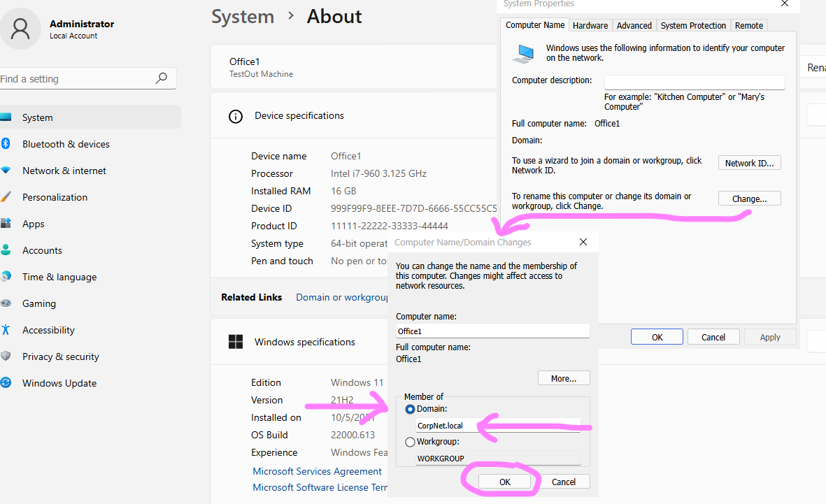Select the Workgroup radio button
This screenshot has width=826, height=504.
410,442
